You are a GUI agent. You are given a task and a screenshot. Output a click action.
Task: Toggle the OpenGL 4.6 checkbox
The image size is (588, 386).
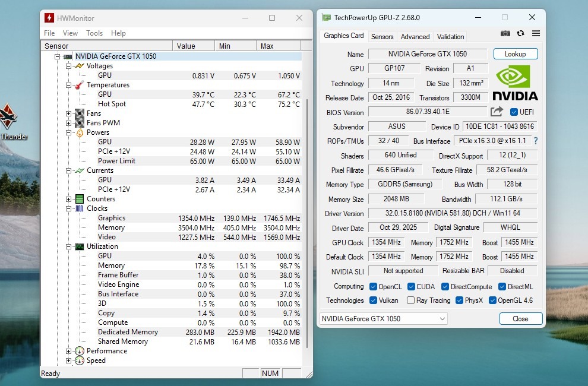[x=492, y=300]
